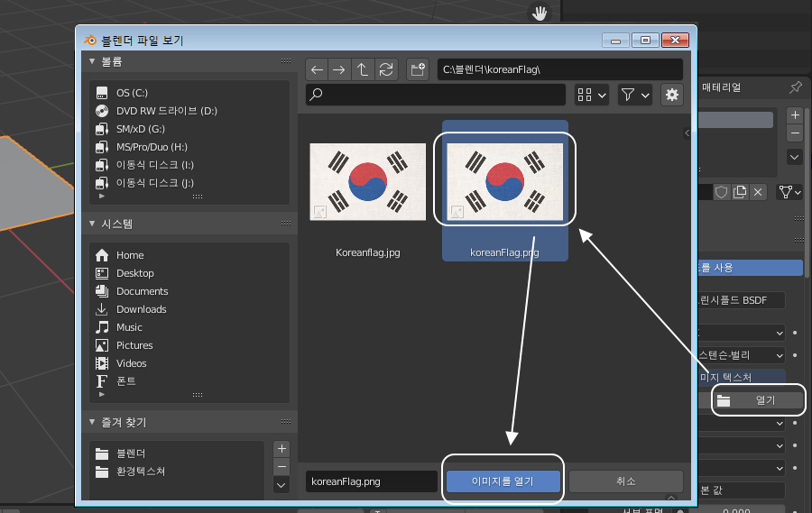This screenshot has height=513, width=812.
Task: Open the 크리스텐슨-벌리 dropdown
Action: point(742,355)
